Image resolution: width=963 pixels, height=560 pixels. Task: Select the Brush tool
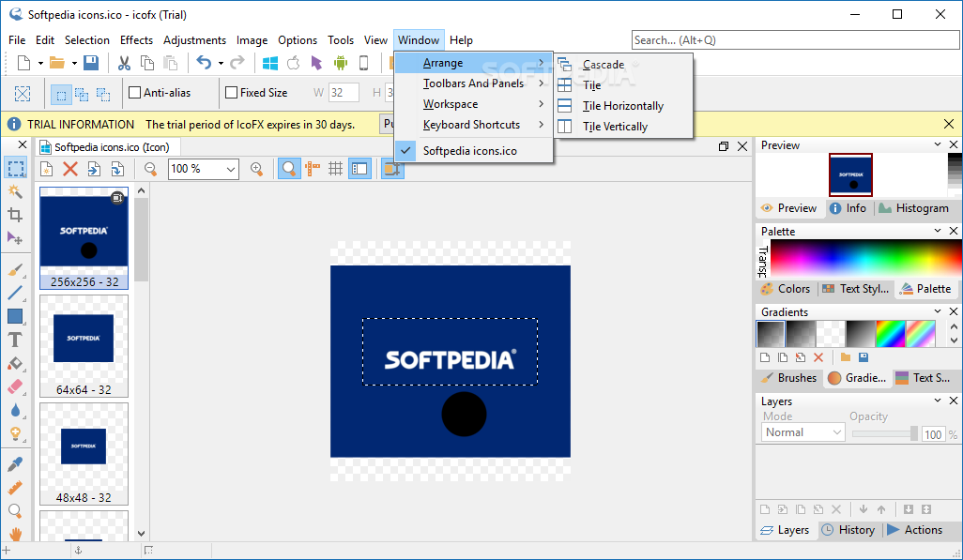click(15, 269)
